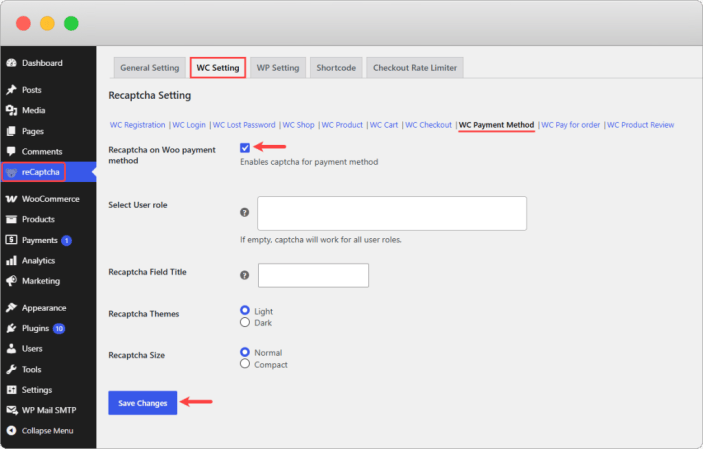Click the Compact size label
The image size is (703, 449).
271,365
